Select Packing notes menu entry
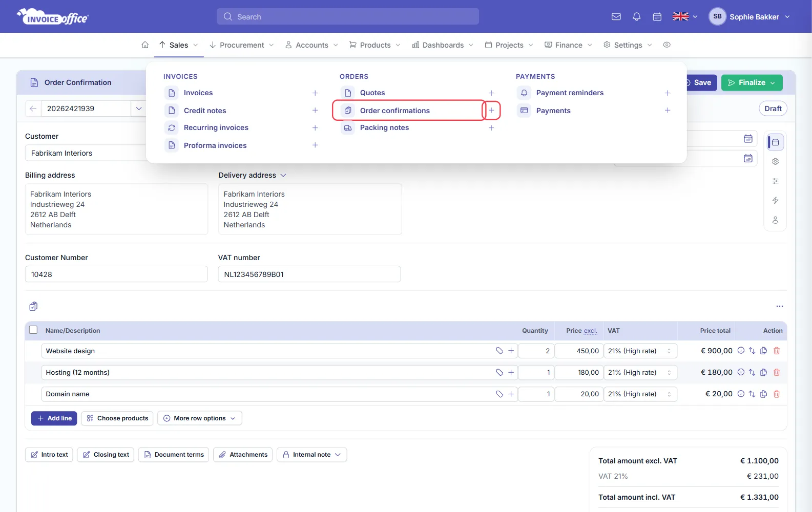 (x=384, y=128)
